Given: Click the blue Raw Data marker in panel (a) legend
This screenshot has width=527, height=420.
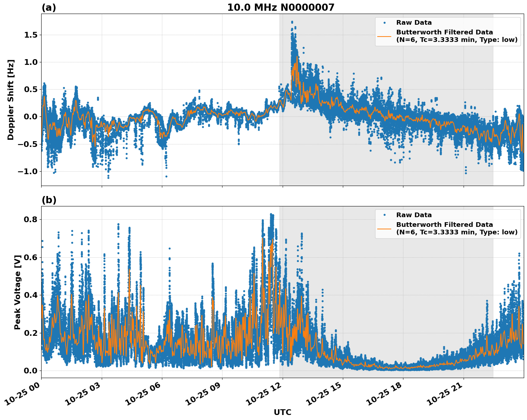Looking at the screenshot, I should tap(385, 22).
